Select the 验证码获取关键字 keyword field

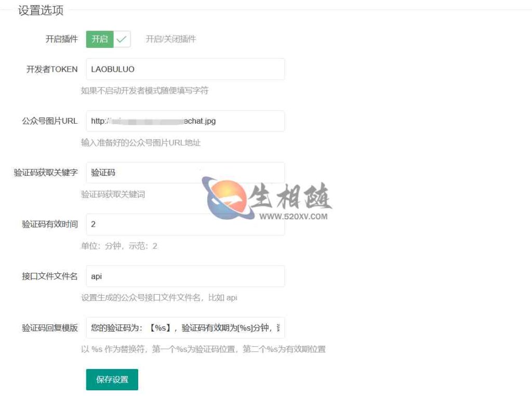click(x=184, y=173)
